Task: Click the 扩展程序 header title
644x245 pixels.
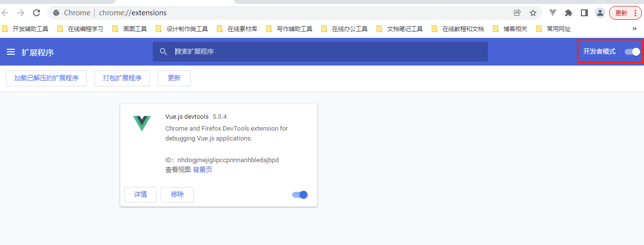Action: point(38,52)
